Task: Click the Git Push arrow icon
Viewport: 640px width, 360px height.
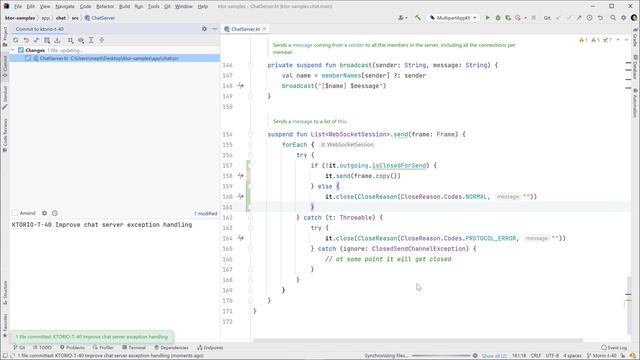Action: (x=579, y=18)
